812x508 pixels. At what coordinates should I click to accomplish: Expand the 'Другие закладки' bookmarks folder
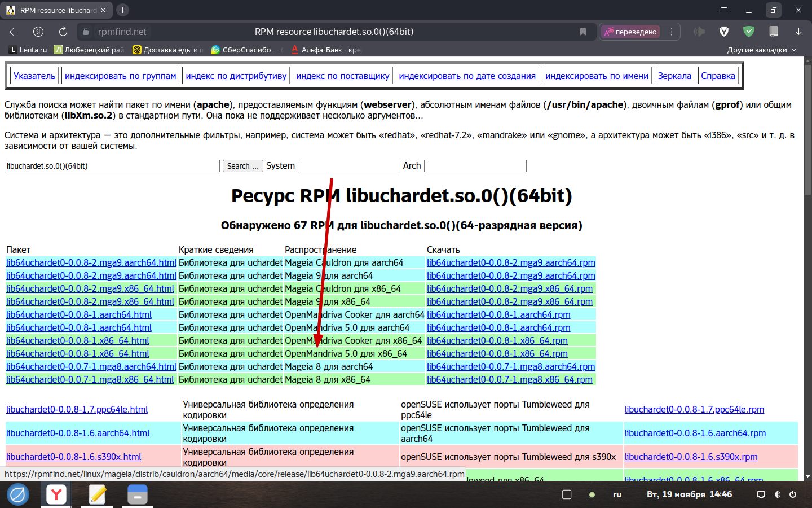coord(761,50)
